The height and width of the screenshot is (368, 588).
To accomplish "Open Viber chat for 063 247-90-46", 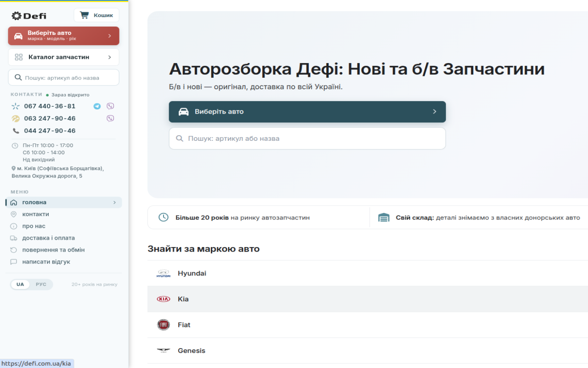I will [x=110, y=119].
